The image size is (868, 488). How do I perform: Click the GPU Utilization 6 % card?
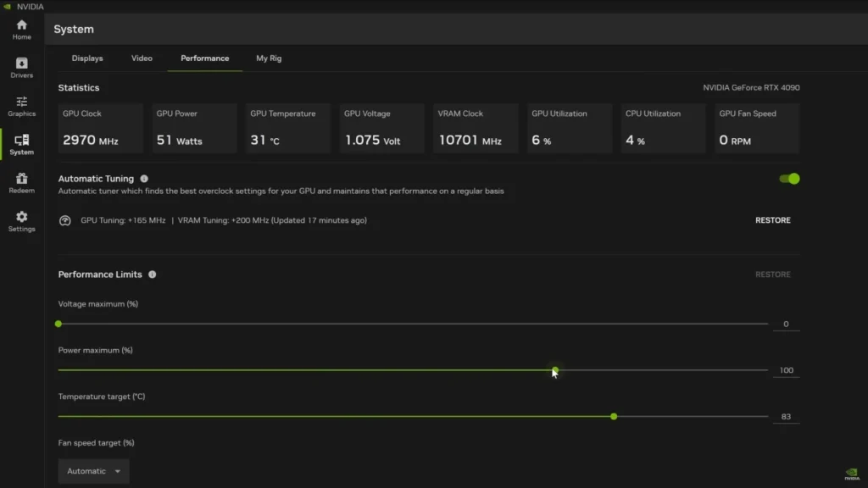coord(570,128)
